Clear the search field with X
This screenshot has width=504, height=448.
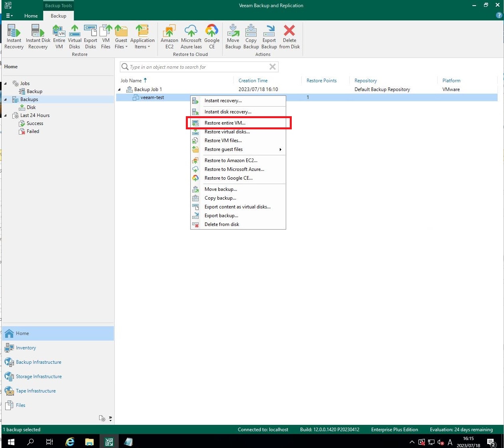(273, 67)
